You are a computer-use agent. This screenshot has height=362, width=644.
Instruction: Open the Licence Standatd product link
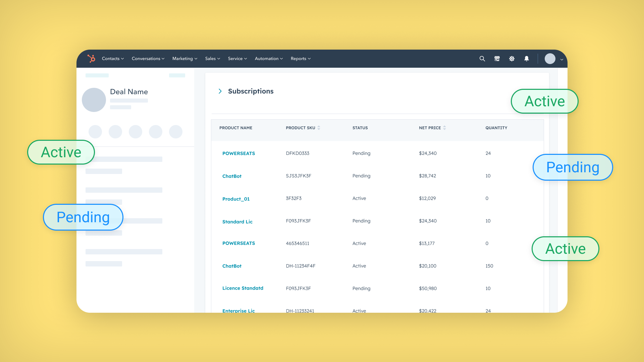pyautogui.click(x=243, y=288)
